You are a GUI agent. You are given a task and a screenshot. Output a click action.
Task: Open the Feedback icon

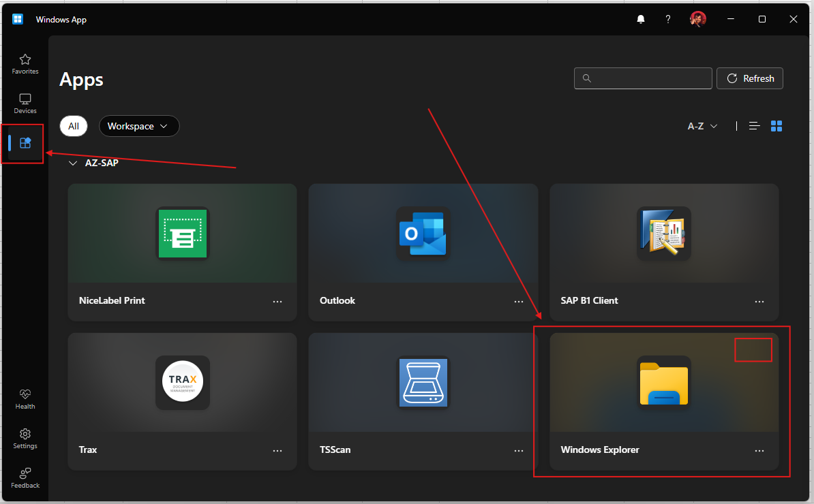click(x=25, y=477)
